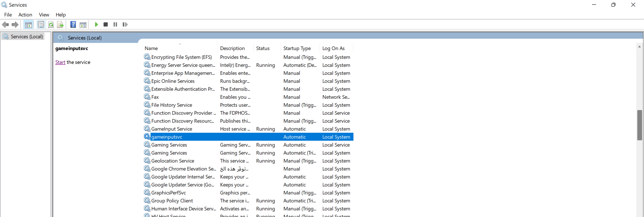
Task: Select Function Discovery Provider Host row
Action: pos(248,113)
